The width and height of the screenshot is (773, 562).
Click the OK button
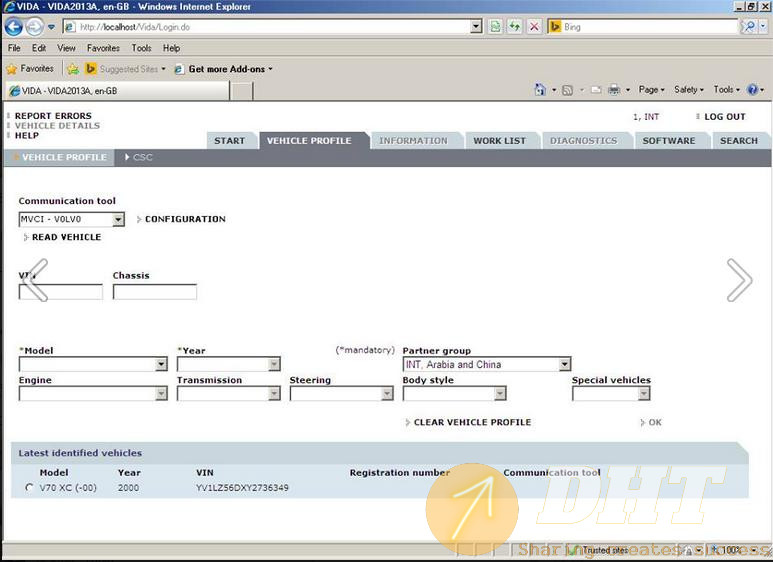(x=655, y=422)
